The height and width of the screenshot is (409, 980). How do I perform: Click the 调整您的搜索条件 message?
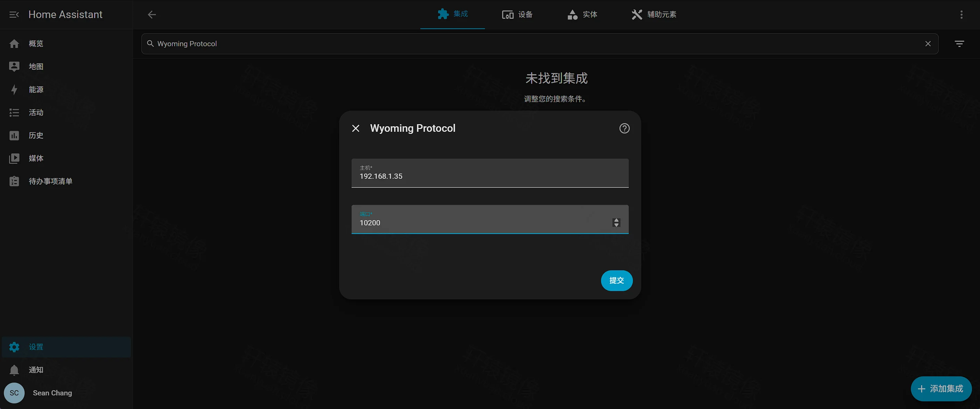tap(556, 99)
